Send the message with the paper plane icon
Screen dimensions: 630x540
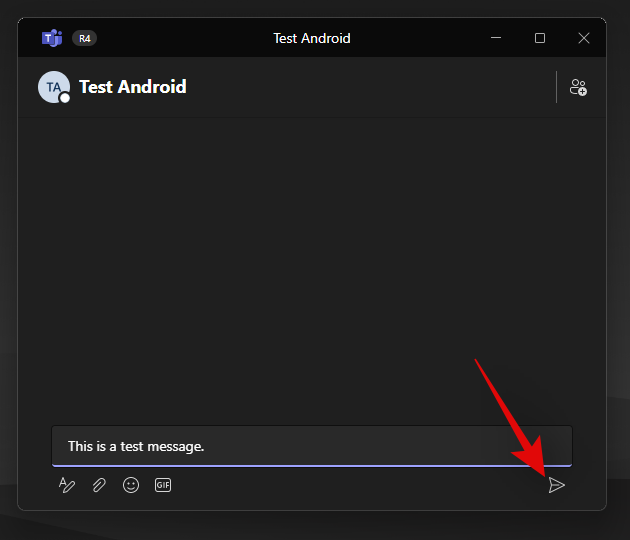[x=556, y=485]
